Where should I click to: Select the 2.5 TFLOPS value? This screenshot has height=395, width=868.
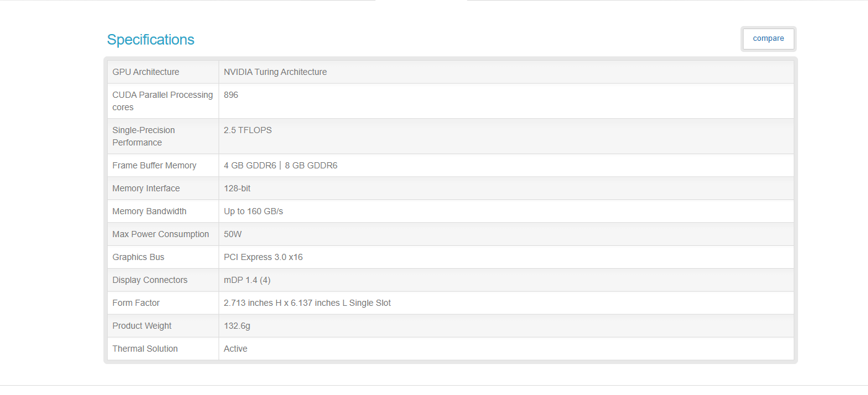pos(248,130)
